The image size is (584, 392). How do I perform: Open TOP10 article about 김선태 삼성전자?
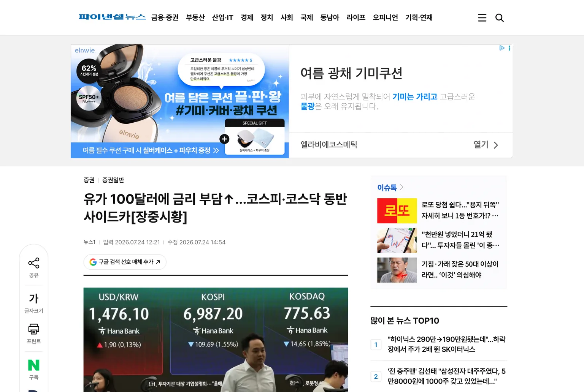(447, 376)
